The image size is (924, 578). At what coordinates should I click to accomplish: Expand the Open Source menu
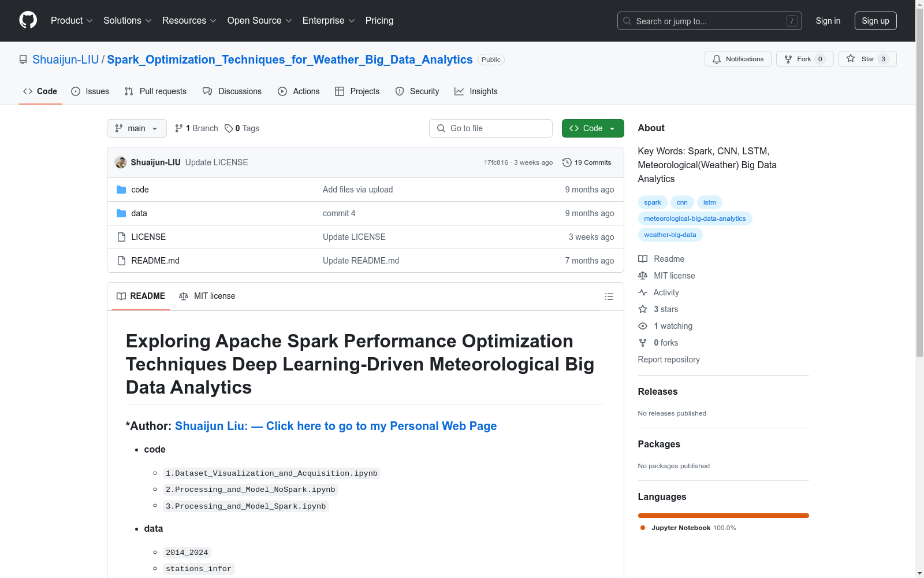[260, 21]
